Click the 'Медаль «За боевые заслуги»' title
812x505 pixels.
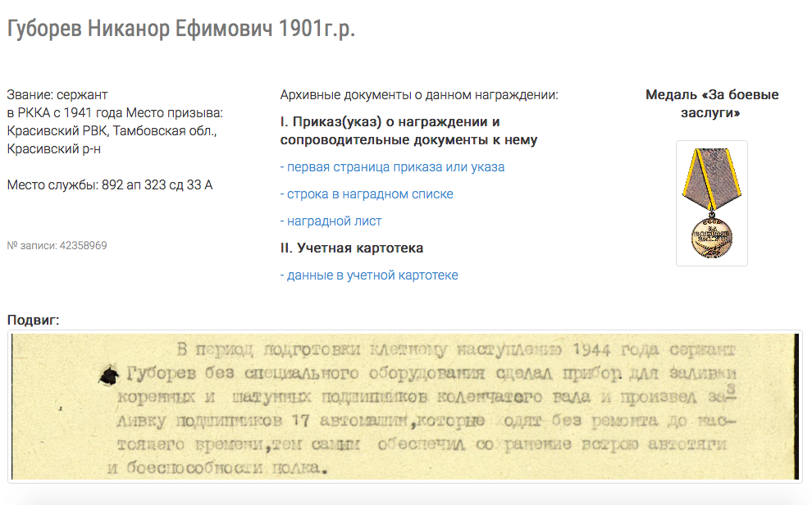coord(711,104)
